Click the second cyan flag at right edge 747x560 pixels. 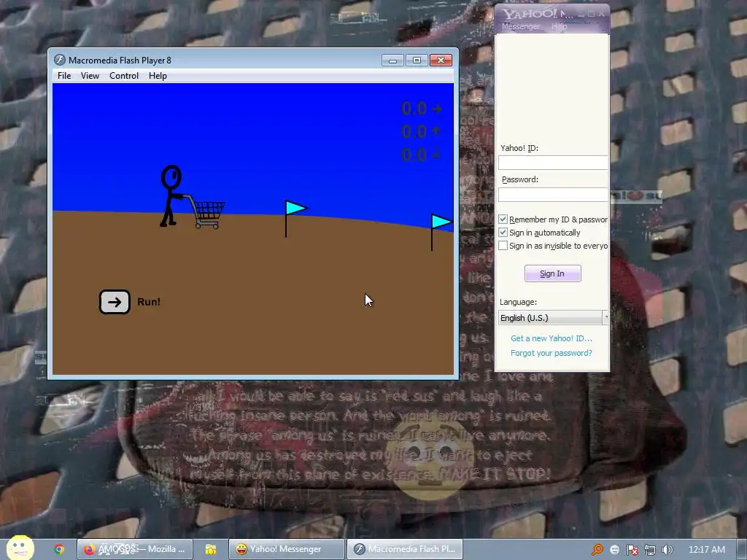(x=441, y=222)
